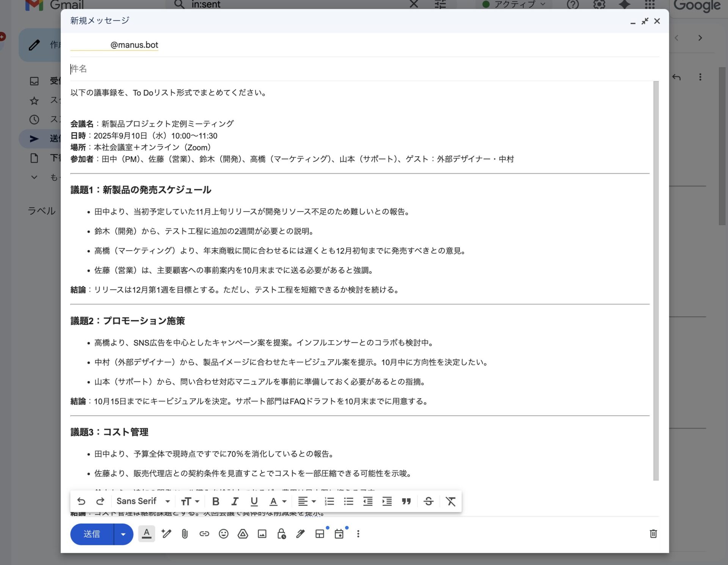Open the alignment options dropdown

pyautogui.click(x=306, y=501)
